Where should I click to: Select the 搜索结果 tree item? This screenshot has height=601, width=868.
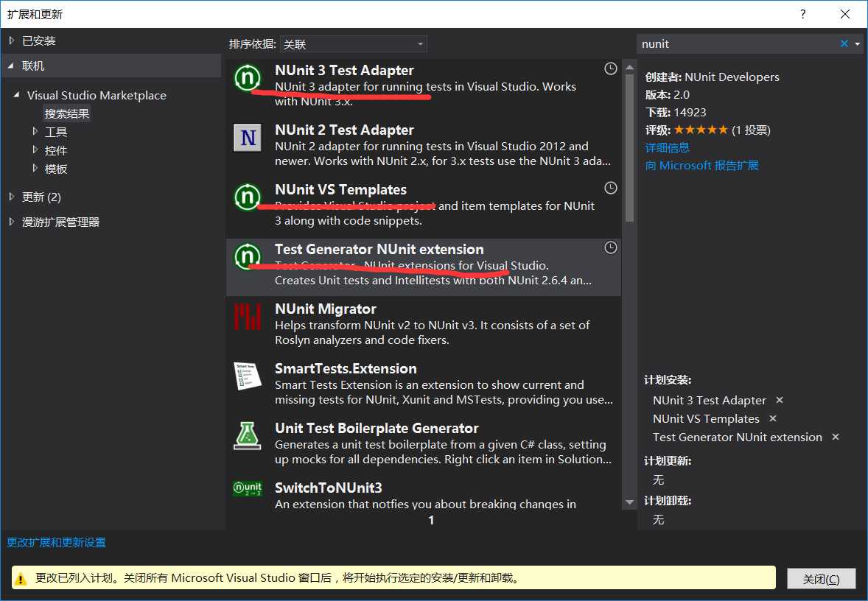tap(67, 113)
